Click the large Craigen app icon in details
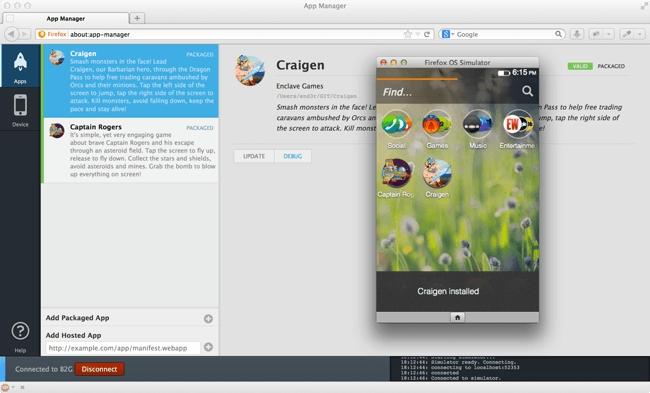Viewport: 650px width, 393px height. pos(250,70)
